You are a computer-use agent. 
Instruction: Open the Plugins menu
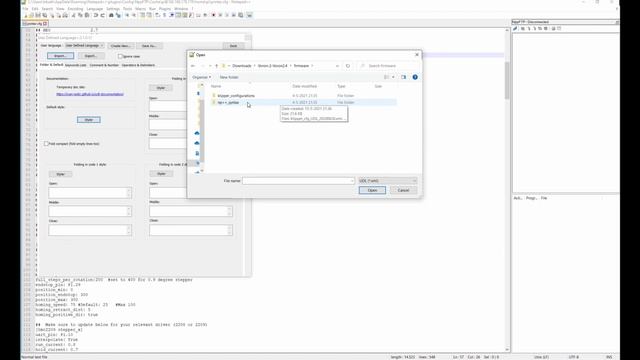(165, 9)
